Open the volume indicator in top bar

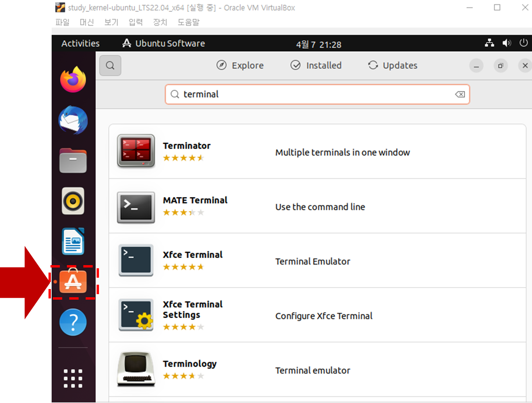[x=507, y=43]
